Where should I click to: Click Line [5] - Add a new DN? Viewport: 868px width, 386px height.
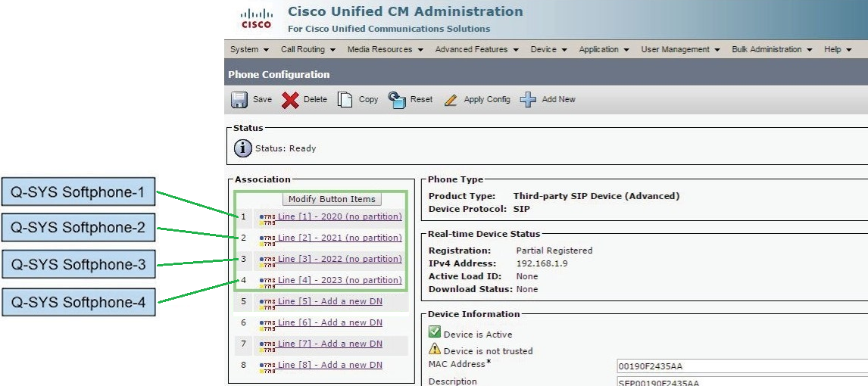pyautogui.click(x=329, y=301)
